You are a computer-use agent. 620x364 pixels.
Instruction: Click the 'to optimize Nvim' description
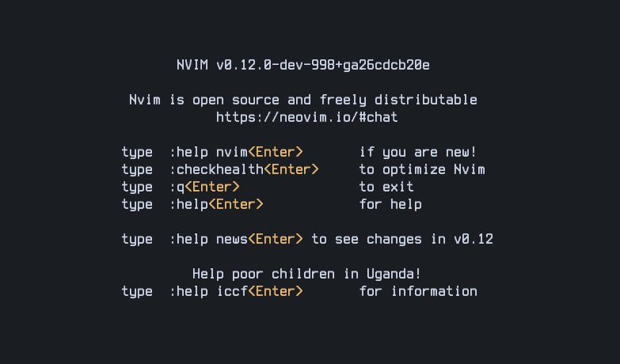click(422, 169)
